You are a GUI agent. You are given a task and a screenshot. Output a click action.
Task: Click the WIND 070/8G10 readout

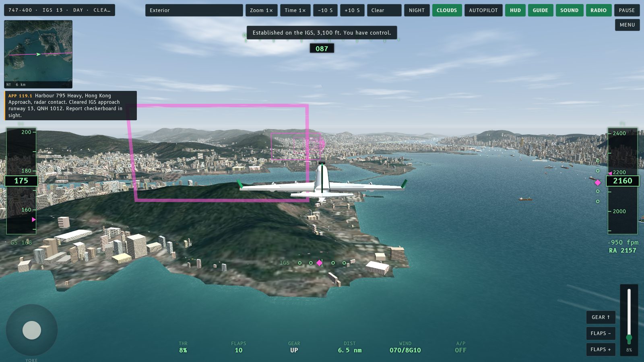coord(405,347)
